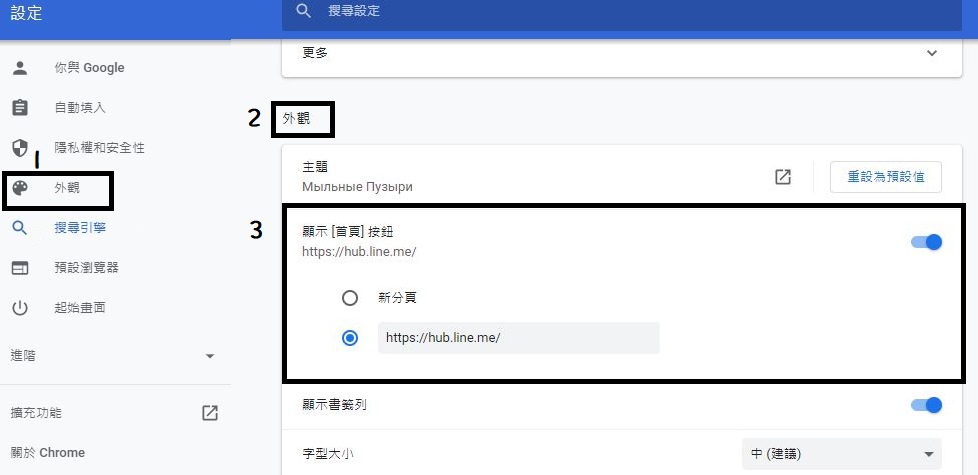Click the home page URL text field
Screen dimensions: 978x475
pyautogui.click(x=518, y=338)
